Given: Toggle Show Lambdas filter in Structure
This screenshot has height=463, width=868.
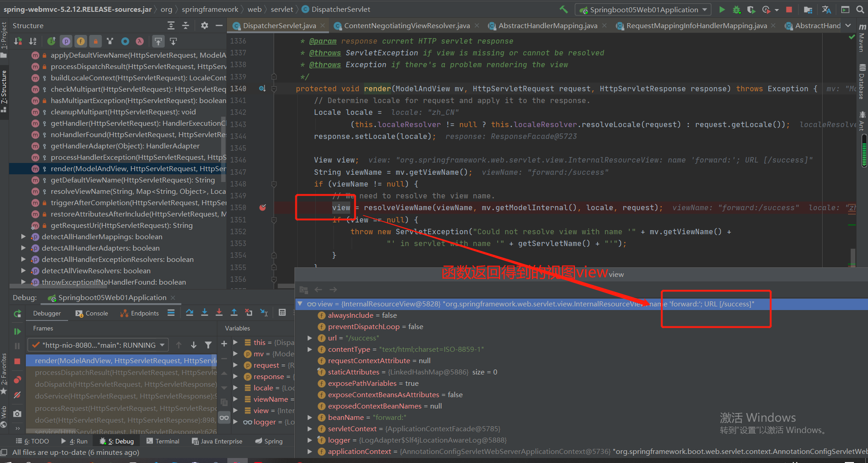Looking at the screenshot, I should 140,41.
